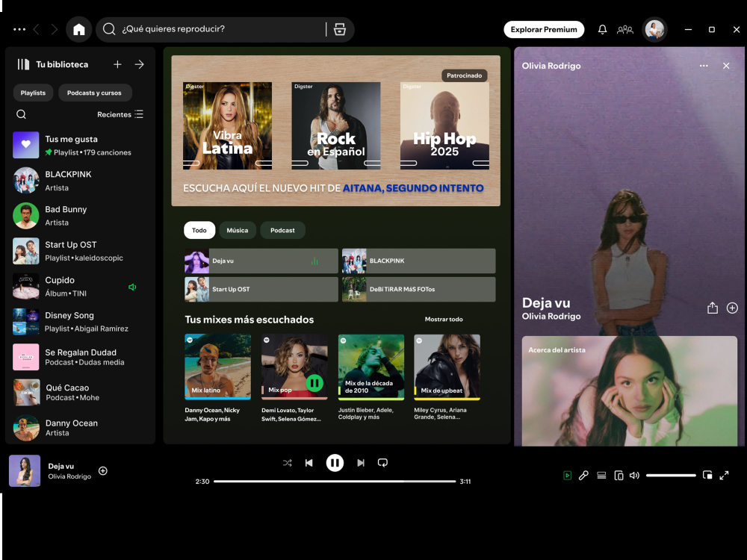The image size is (747, 560).
Task: Filter library by Playlists chip
Action: 33,93
